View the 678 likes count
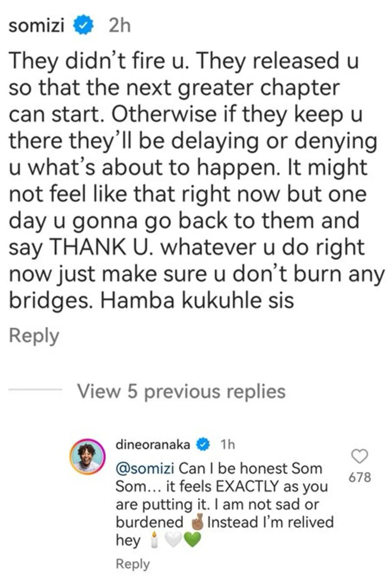This screenshot has height=588, width=391. [359, 477]
